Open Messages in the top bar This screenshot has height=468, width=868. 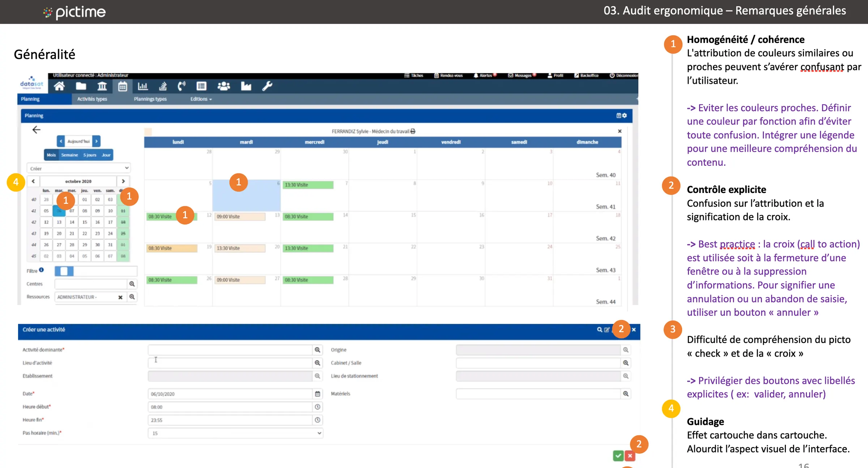click(522, 76)
